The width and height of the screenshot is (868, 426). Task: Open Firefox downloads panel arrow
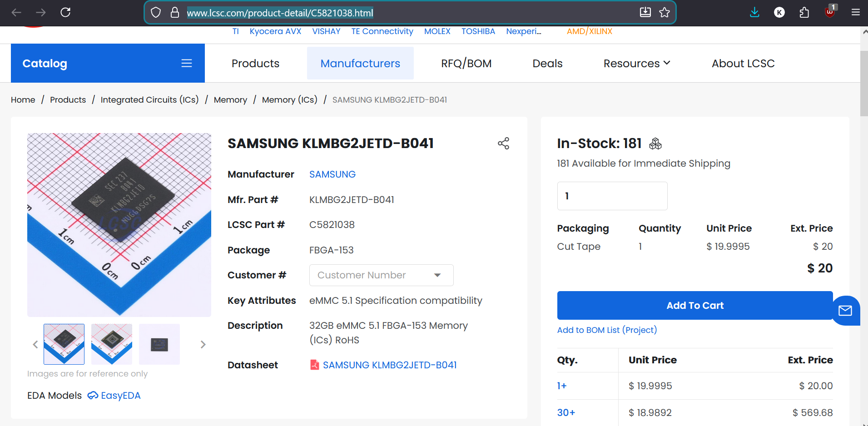pyautogui.click(x=754, y=12)
